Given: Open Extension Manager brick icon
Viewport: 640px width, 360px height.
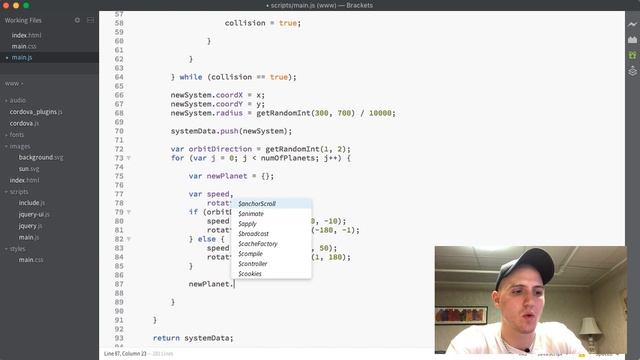Looking at the screenshot, I should click(x=632, y=40).
